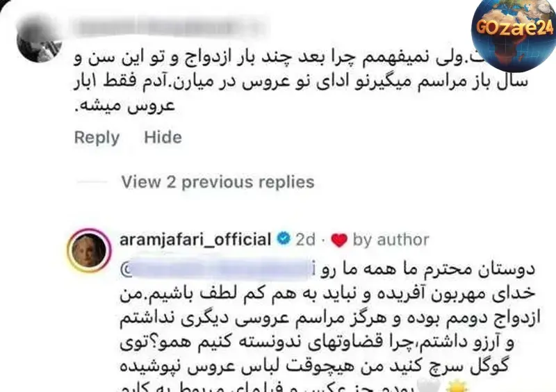Viewport: 556px width, 392px height.
Task: Click the red heart liked-by-author icon
Action: pos(339,240)
